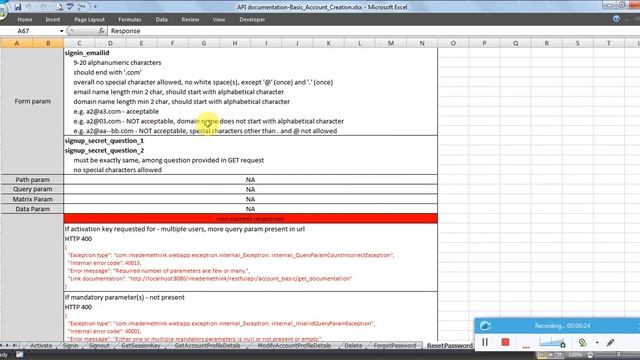Open the GetAccountProfileDetails sheet tab
Image resolution: width=640 pixels, height=360 pixels.
click(x=207, y=346)
